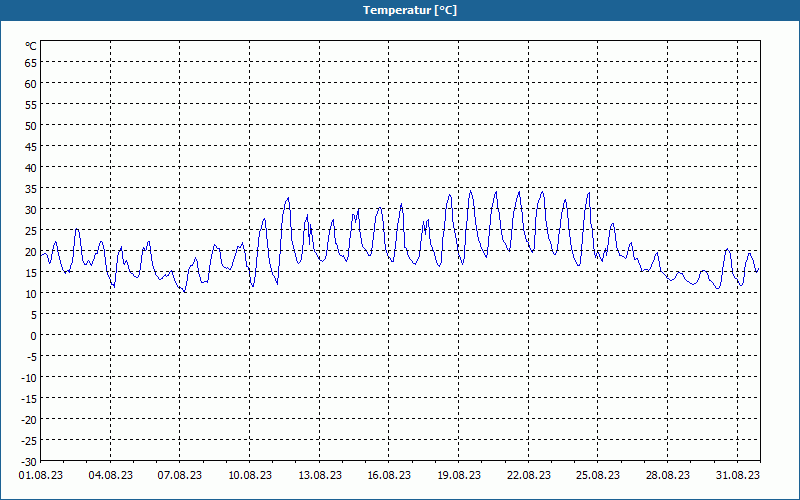Click the date label 16.08.23
Viewport: 800px width, 500px height.
tap(389, 476)
